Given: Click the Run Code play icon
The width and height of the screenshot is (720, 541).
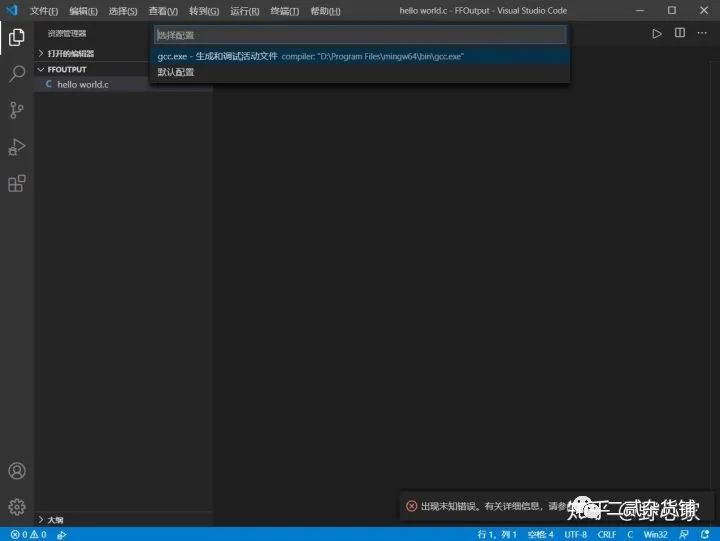Looking at the screenshot, I should (657, 34).
